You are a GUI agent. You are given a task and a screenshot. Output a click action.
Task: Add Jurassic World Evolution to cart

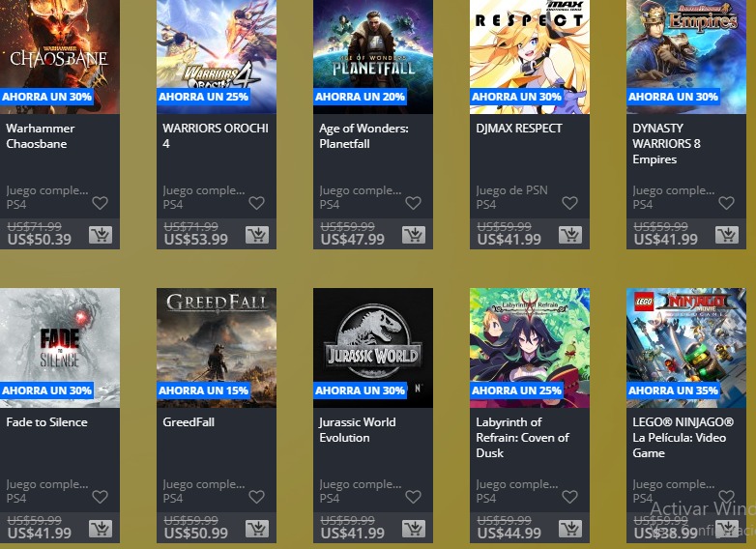(414, 529)
